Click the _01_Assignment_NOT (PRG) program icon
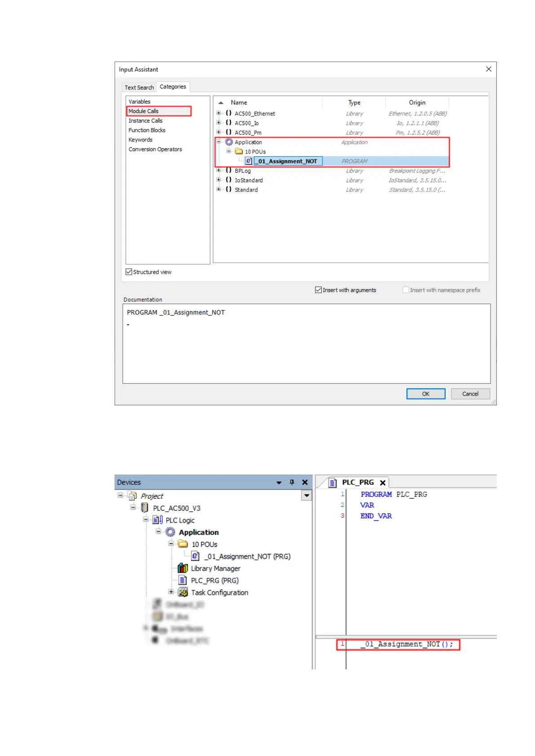Viewport: 535px width, 756px height. click(195, 556)
